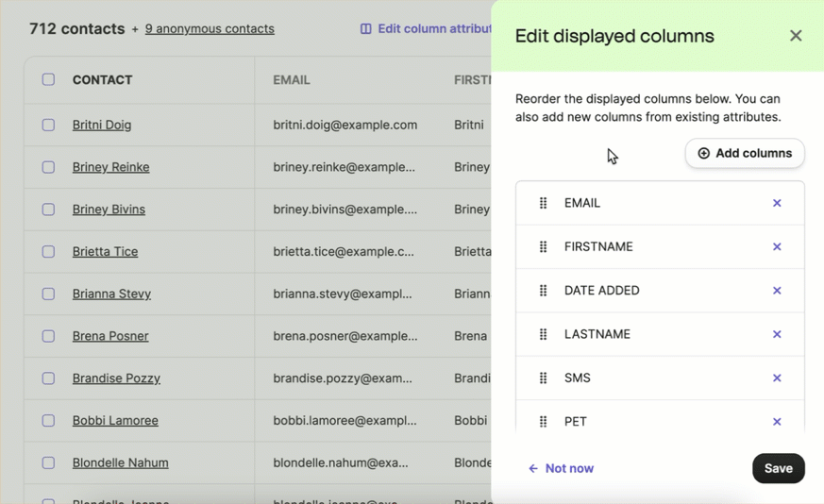Select the blondelle.nahum@exa... email cell

[x=340, y=462]
